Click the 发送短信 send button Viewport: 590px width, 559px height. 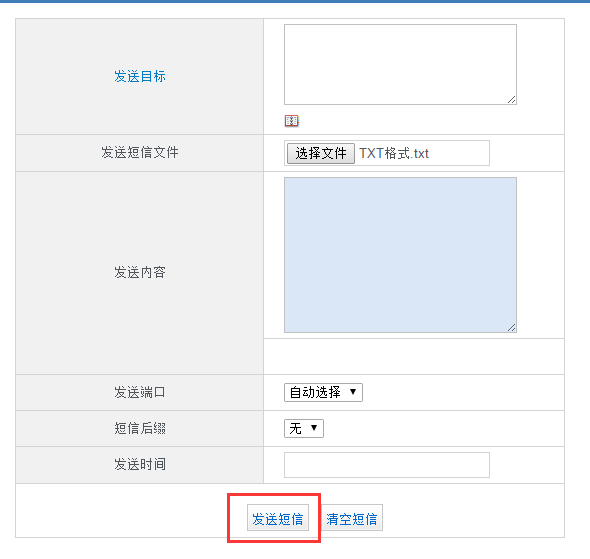[x=278, y=518]
